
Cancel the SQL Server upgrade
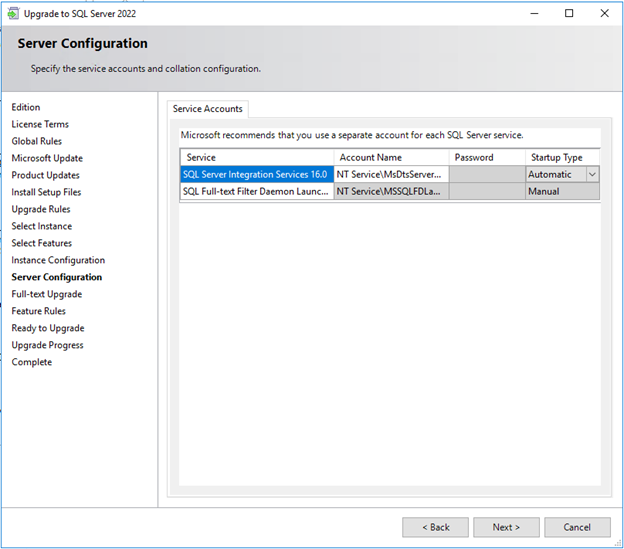pyautogui.click(x=577, y=527)
